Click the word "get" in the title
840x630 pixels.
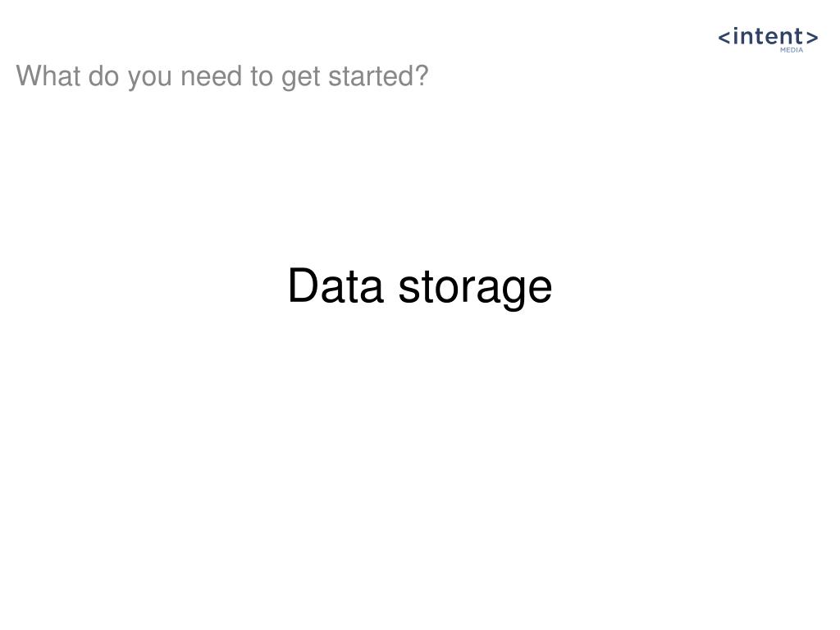[301, 78]
